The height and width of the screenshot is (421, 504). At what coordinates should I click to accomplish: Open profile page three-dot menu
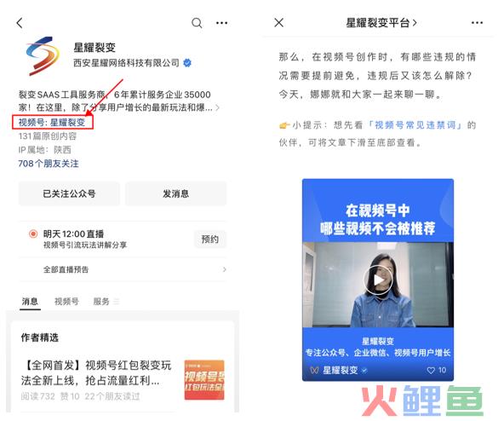pyautogui.click(x=222, y=23)
